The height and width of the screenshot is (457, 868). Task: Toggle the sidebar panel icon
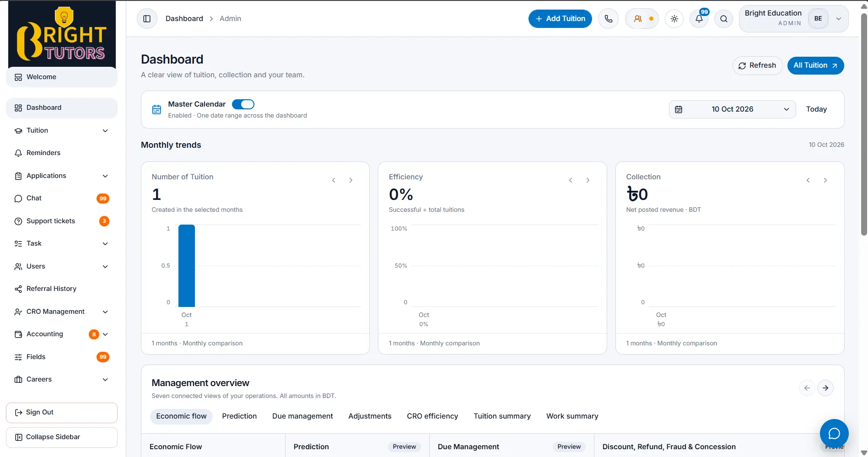[147, 19]
